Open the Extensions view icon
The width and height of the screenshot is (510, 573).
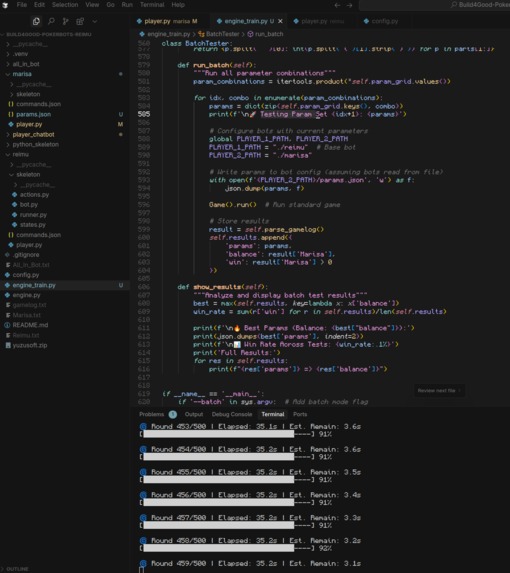coord(80,21)
